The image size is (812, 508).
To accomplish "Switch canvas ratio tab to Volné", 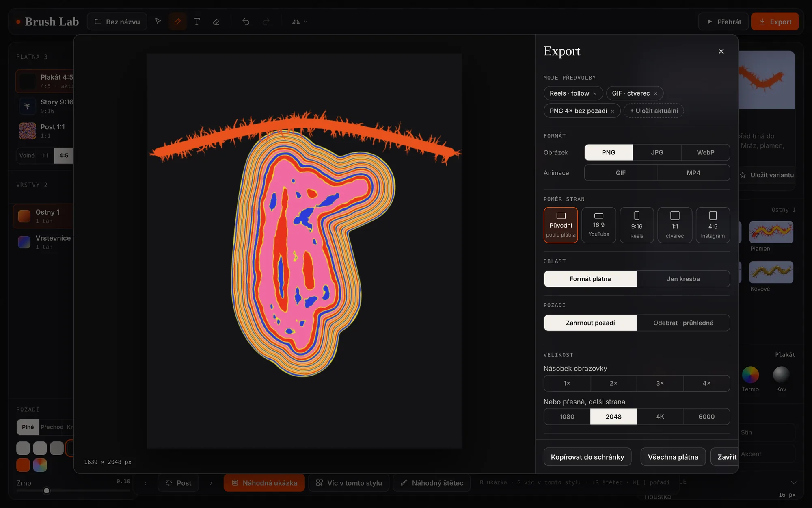I will [27, 156].
